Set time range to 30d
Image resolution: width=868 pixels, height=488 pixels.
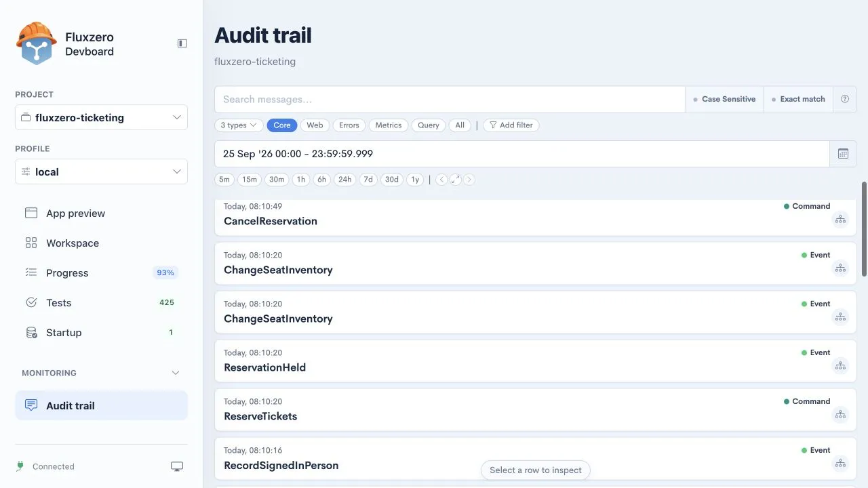[391, 180]
